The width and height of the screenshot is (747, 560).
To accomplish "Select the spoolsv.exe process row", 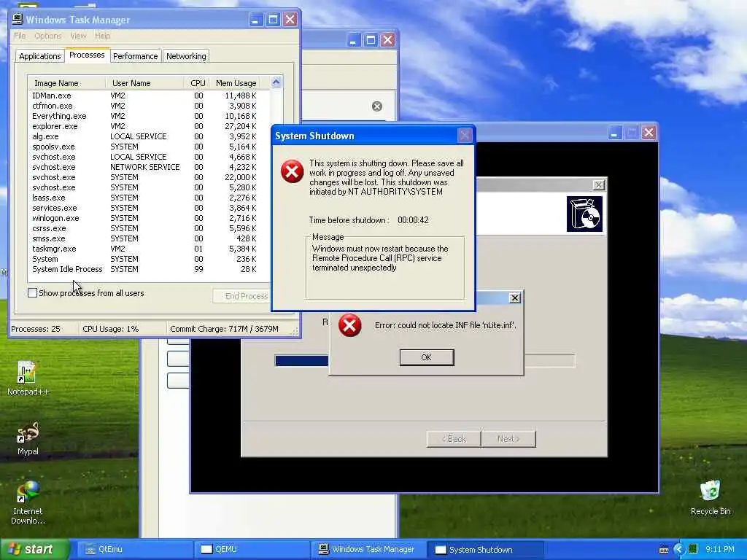I will pyautogui.click(x=149, y=147).
